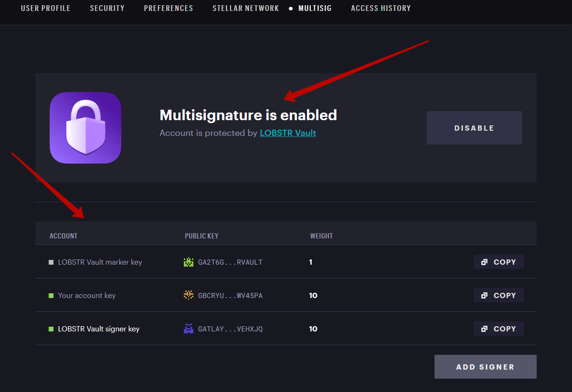
Task: Click the Add Signer button
Action: point(485,367)
